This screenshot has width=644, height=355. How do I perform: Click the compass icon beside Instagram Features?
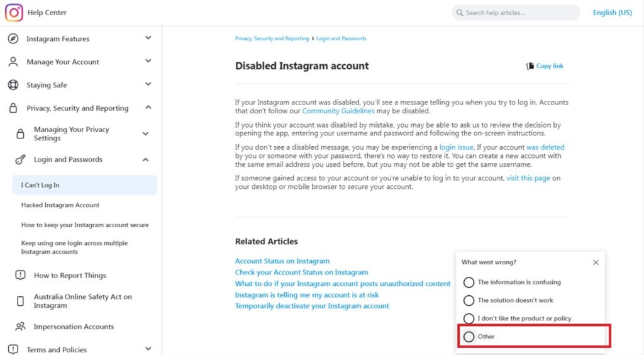(x=13, y=39)
